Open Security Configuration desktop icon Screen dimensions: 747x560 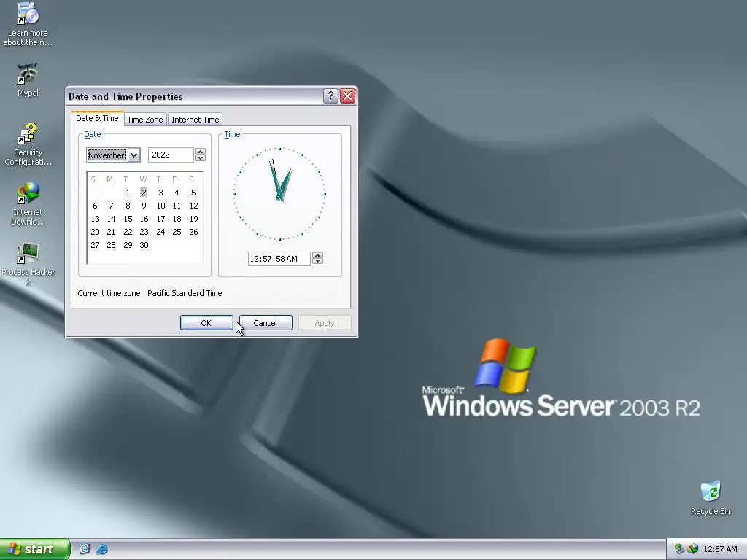pyautogui.click(x=28, y=144)
